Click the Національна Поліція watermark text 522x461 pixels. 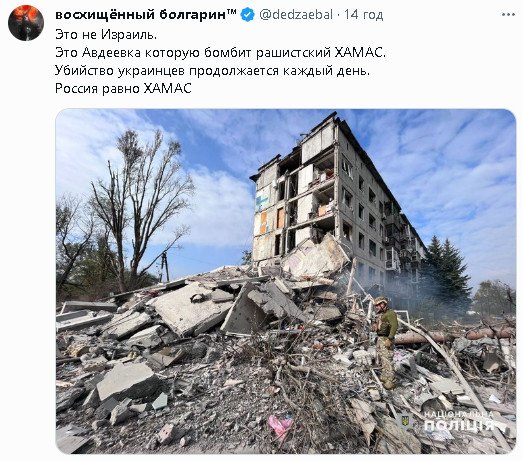tap(458, 421)
